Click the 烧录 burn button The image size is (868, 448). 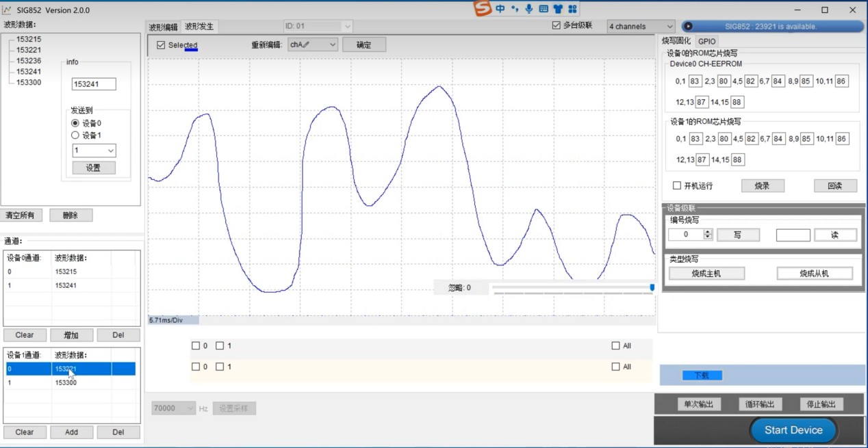pos(763,186)
